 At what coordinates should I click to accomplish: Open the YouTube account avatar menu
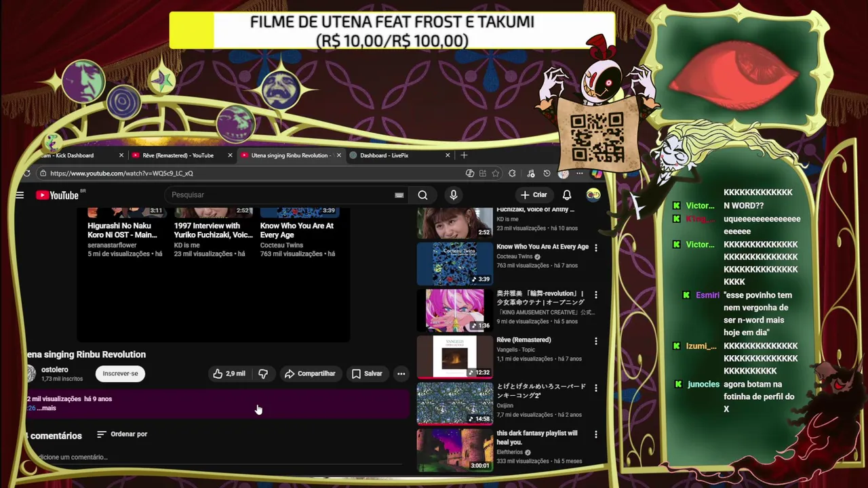[593, 195]
